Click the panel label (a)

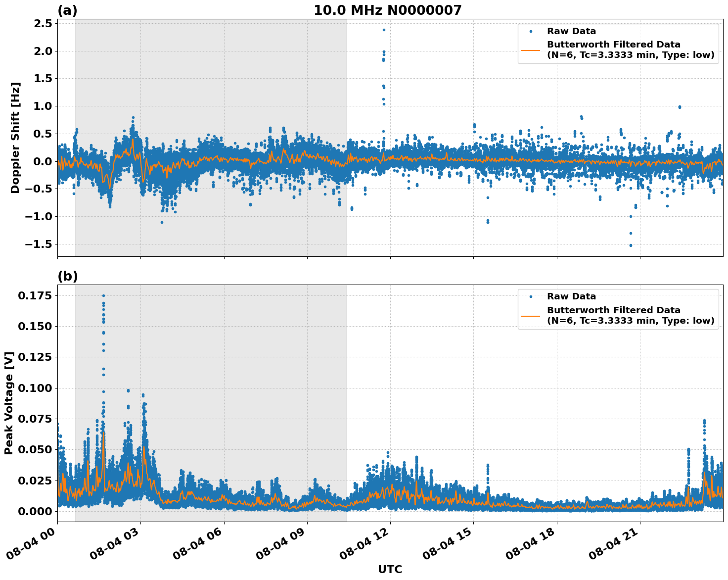coord(68,10)
